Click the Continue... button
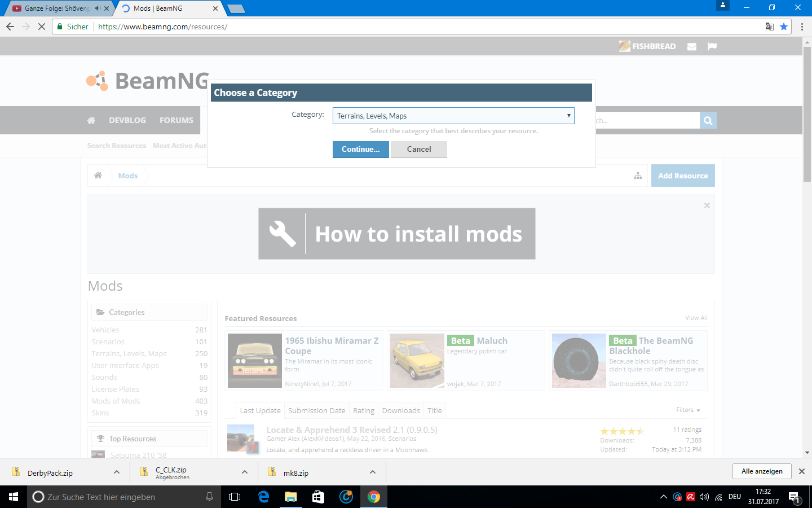This screenshot has width=812, height=508. pos(361,149)
